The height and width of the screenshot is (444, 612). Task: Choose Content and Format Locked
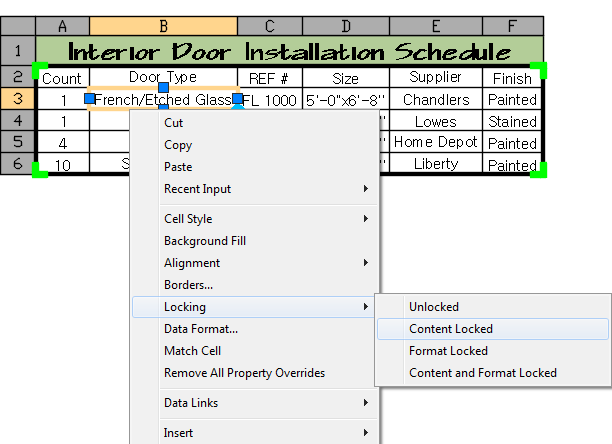(x=482, y=373)
